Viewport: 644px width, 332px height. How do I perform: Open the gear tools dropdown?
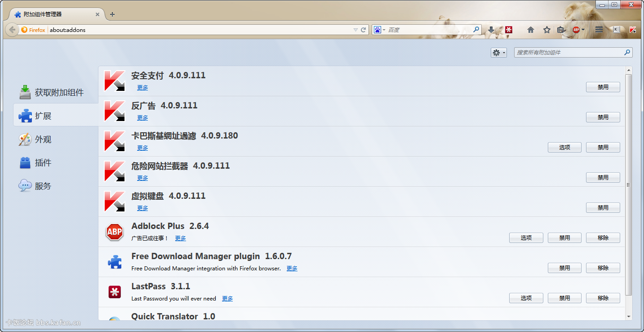(x=499, y=53)
